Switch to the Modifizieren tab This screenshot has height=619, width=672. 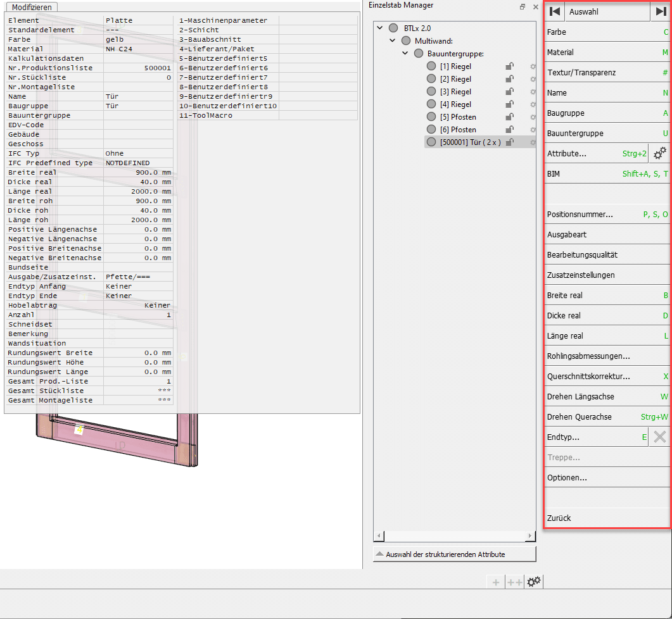(32, 8)
